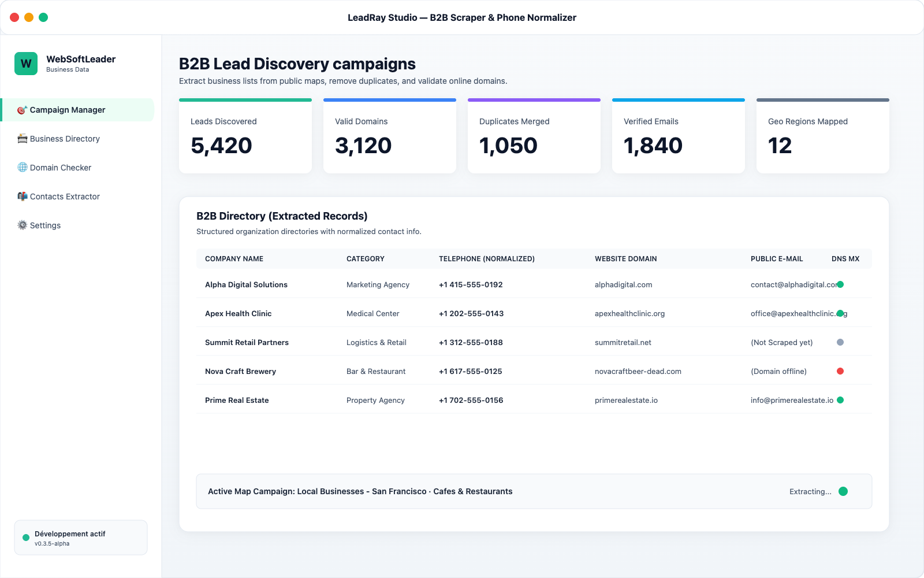Click DNS MX status dot for Apex Health Clinic
924x578 pixels.
(x=840, y=313)
